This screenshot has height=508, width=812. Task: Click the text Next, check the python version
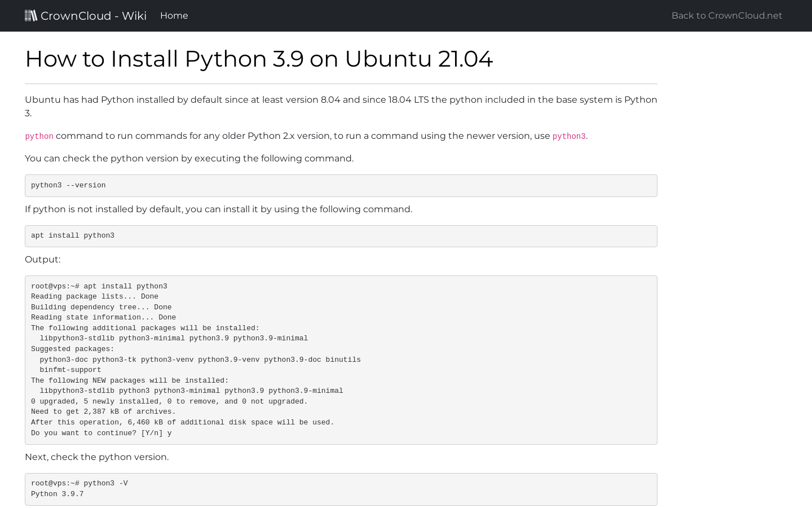tap(96, 457)
